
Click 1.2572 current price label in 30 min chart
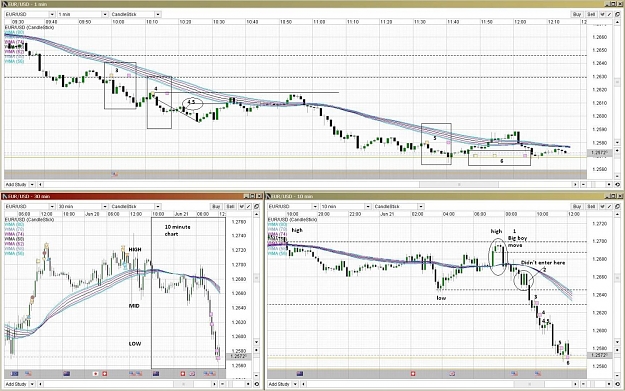click(x=239, y=356)
